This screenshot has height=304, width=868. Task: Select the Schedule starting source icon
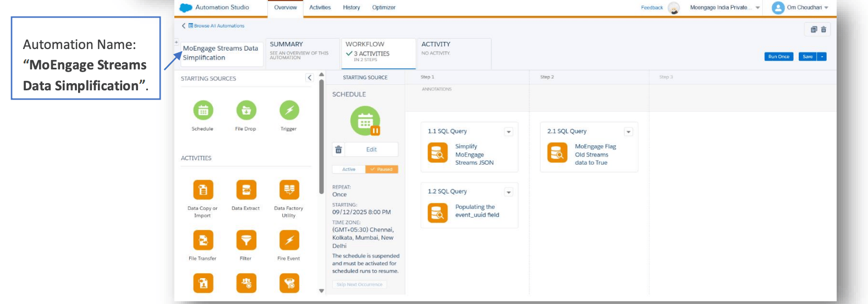(x=203, y=110)
